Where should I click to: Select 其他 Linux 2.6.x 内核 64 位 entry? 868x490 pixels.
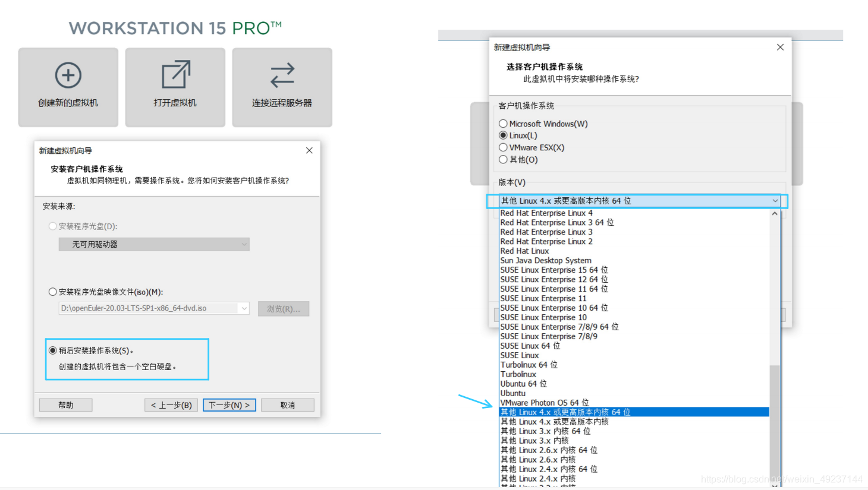634,450
